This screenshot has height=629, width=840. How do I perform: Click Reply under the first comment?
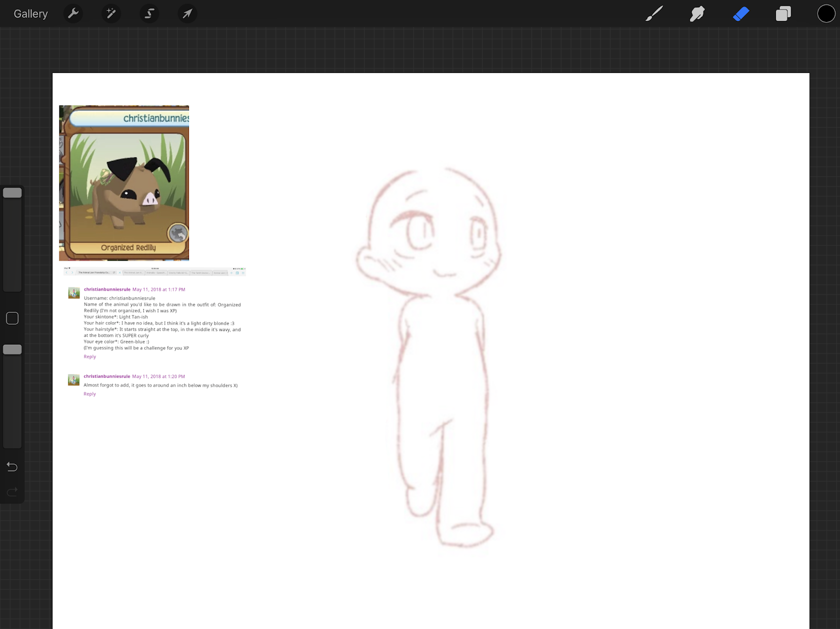click(90, 356)
